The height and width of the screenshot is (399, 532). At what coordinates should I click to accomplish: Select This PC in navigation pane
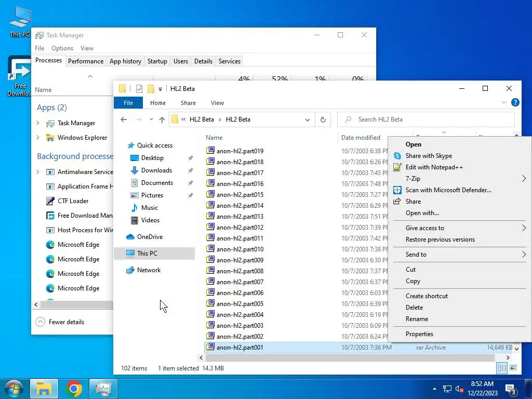pos(154,254)
